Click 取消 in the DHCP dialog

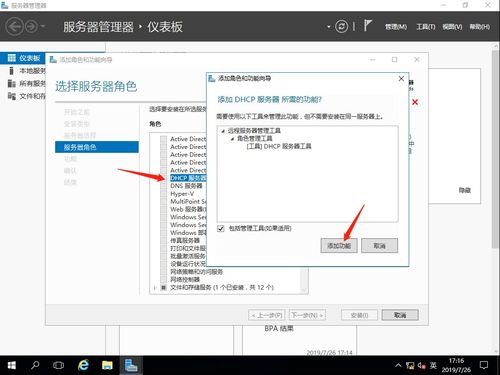380,246
